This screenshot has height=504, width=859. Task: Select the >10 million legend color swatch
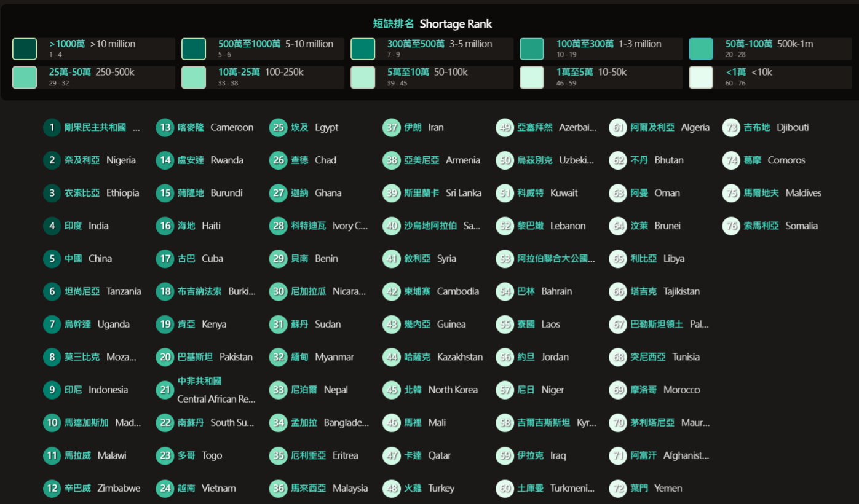[25, 49]
